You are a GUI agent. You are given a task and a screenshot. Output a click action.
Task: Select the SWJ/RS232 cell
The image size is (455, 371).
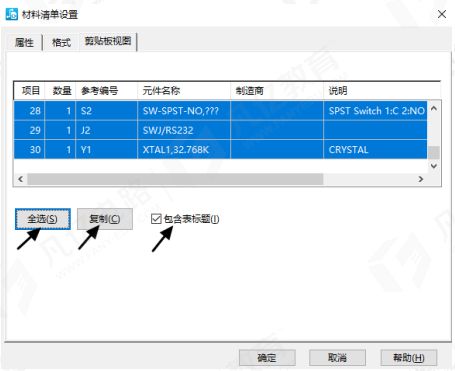coord(184,130)
